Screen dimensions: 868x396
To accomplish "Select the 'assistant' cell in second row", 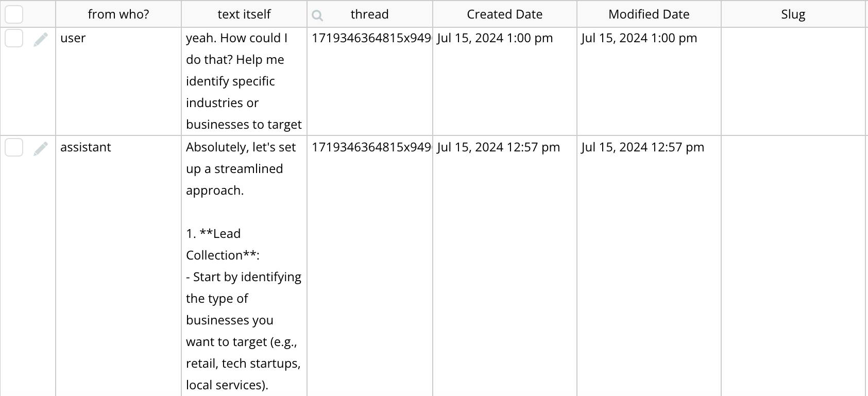I will tap(86, 147).
